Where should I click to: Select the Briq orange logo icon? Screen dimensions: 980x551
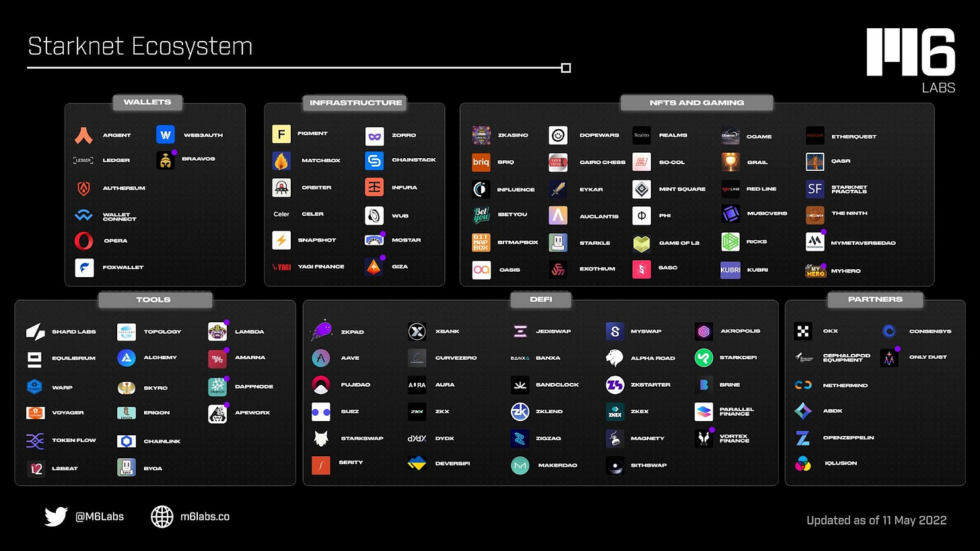pos(481,162)
